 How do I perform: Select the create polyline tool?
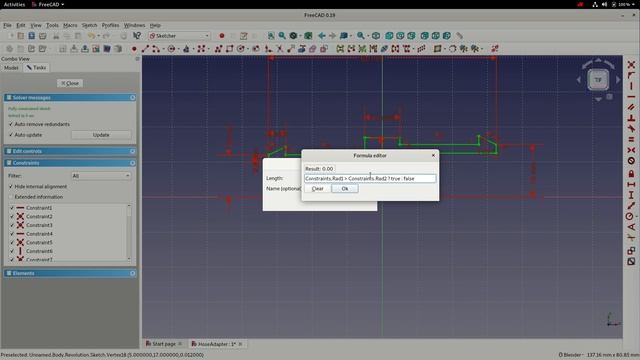click(218, 49)
